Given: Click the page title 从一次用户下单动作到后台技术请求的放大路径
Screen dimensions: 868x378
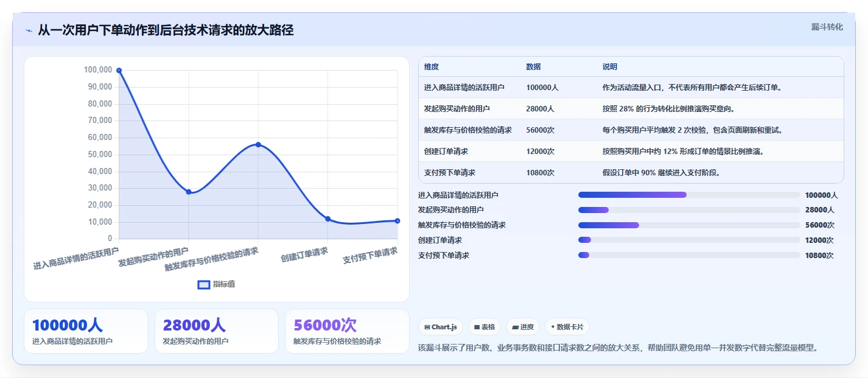Looking at the screenshot, I should (166, 30).
